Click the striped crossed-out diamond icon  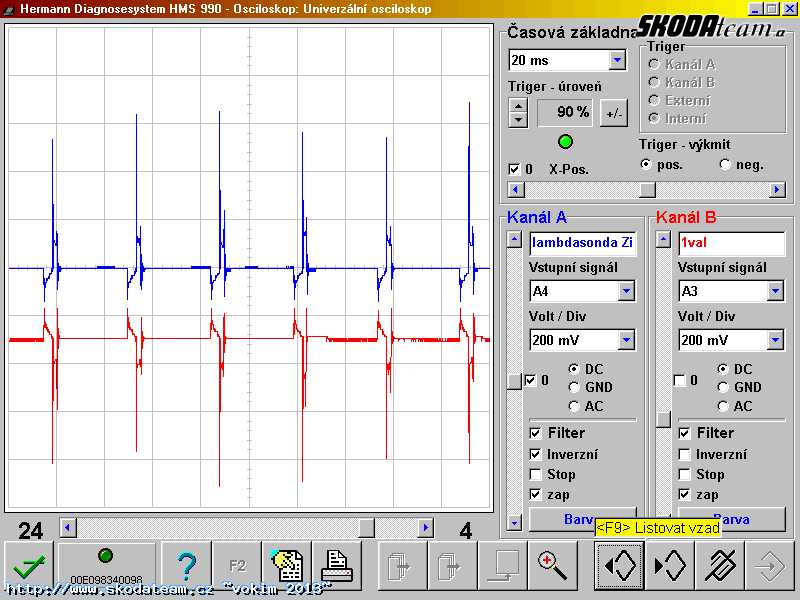718,566
